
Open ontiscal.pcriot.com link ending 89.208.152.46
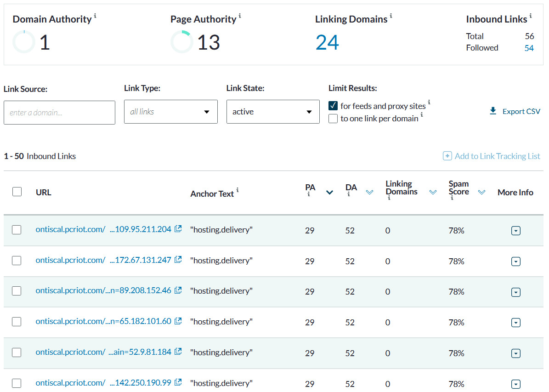pyautogui.click(x=103, y=290)
